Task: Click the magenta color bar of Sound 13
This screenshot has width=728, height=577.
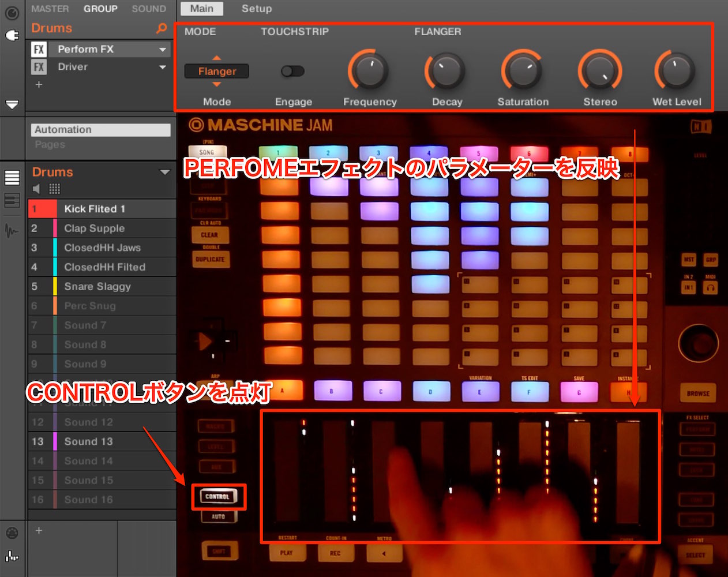Action: point(55,441)
